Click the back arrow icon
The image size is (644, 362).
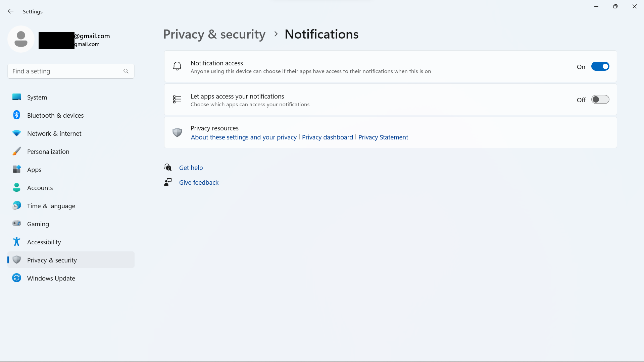tap(11, 11)
